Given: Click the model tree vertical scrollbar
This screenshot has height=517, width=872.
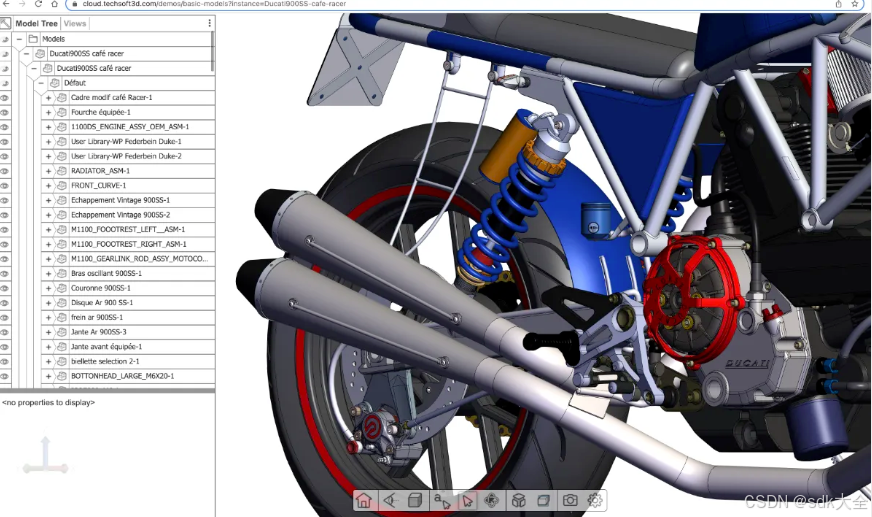Looking at the screenshot, I should tap(213, 51).
